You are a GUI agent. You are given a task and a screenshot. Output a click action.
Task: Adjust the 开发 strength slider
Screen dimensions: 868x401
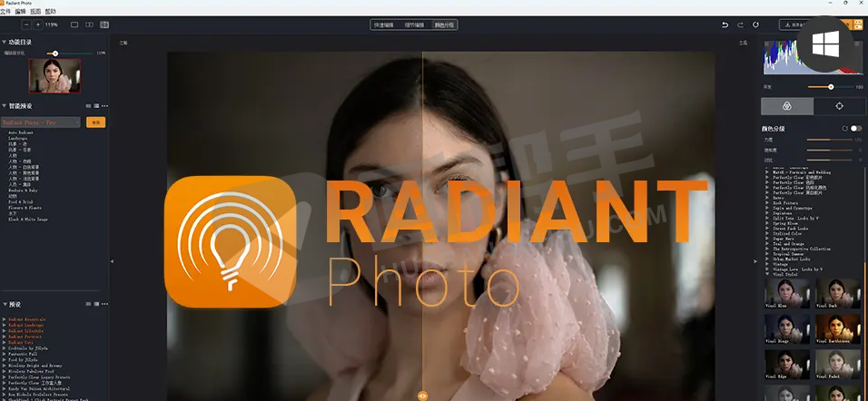[830, 87]
